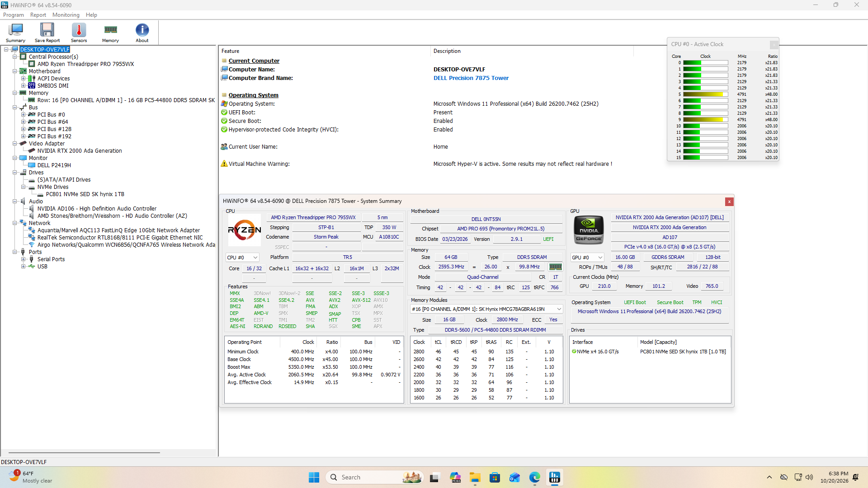Open the memory module selection dropdown
The width and height of the screenshot is (868, 488).
point(486,309)
